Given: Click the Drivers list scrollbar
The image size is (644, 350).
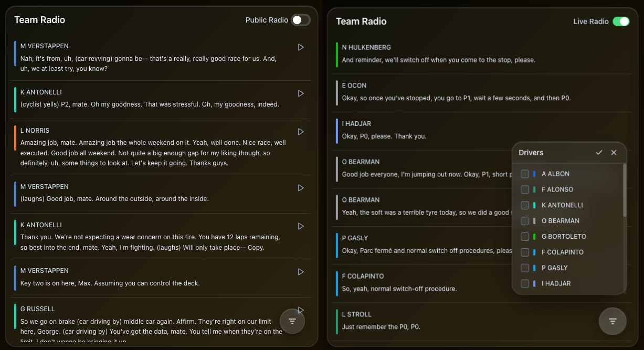Looking at the screenshot, I should pyautogui.click(x=624, y=190).
